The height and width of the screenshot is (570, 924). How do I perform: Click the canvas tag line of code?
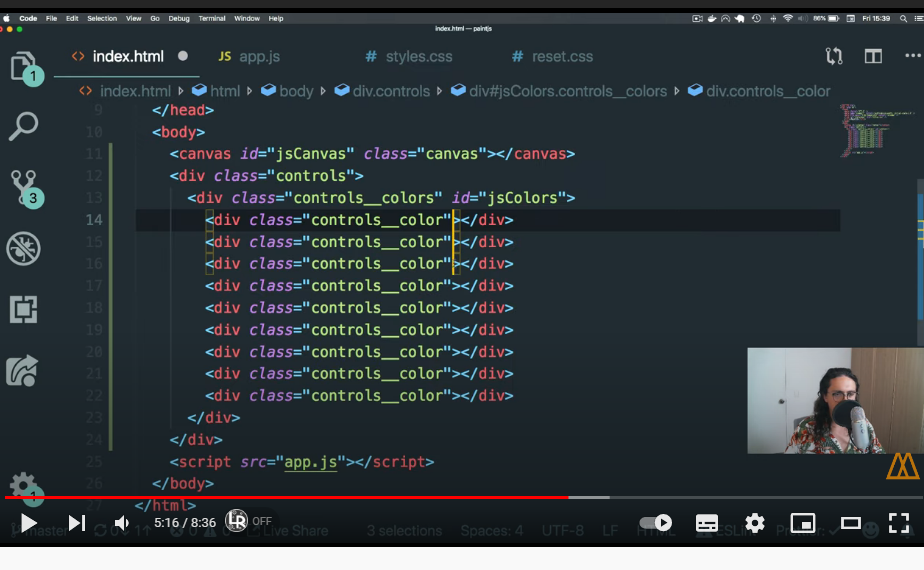pyautogui.click(x=372, y=154)
